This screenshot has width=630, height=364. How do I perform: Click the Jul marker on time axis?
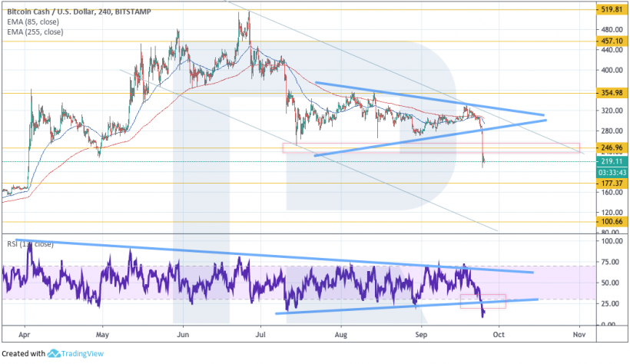point(263,336)
